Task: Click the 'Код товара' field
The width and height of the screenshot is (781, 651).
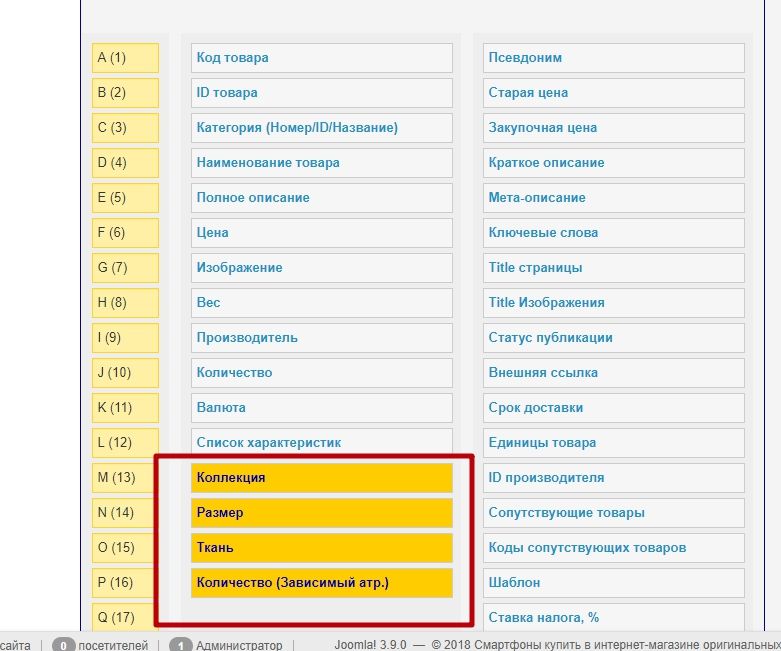Action: point(322,58)
